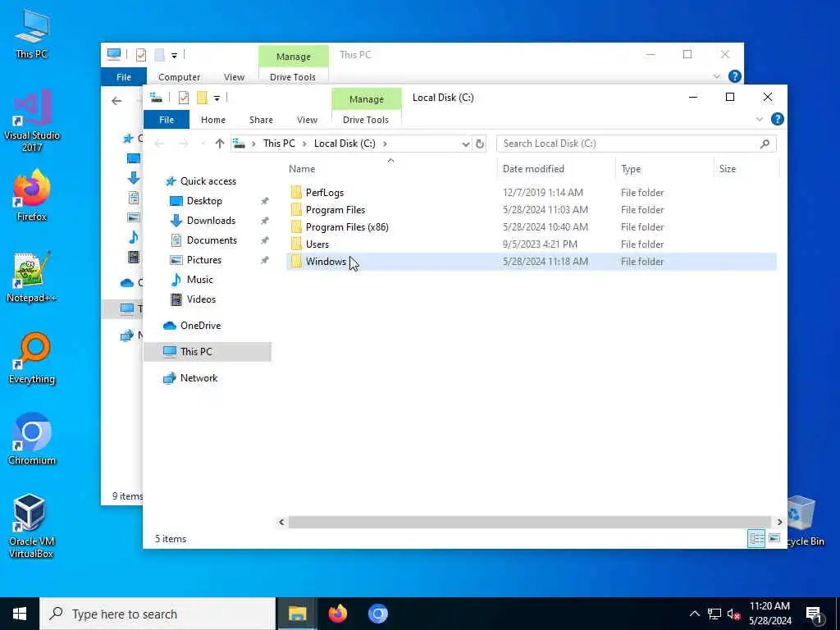Image resolution: width=840 pixels, height=630 pixels.
Task: Open the File tab in Local Disk window
Action: 167,120
